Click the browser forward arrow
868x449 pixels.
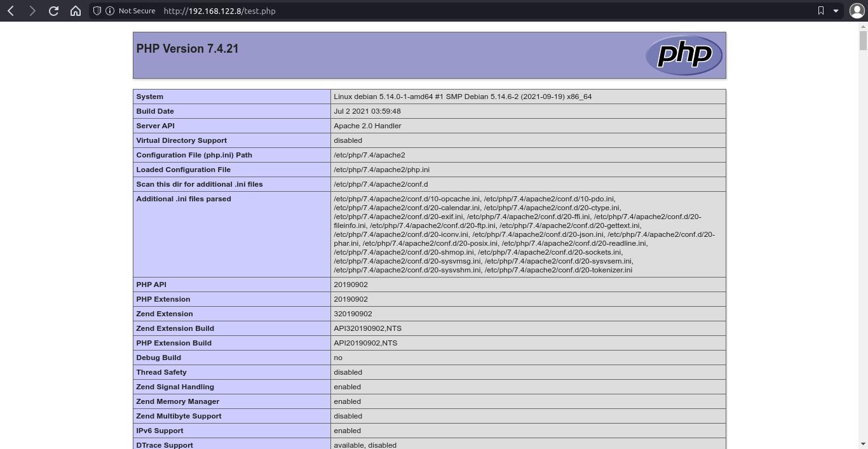tap(32, 11)
